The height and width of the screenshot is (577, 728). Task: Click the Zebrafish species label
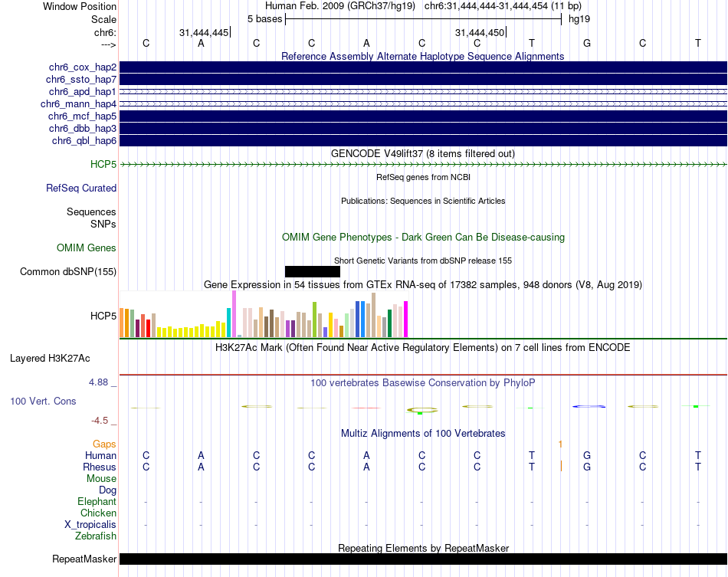point(96,536)
